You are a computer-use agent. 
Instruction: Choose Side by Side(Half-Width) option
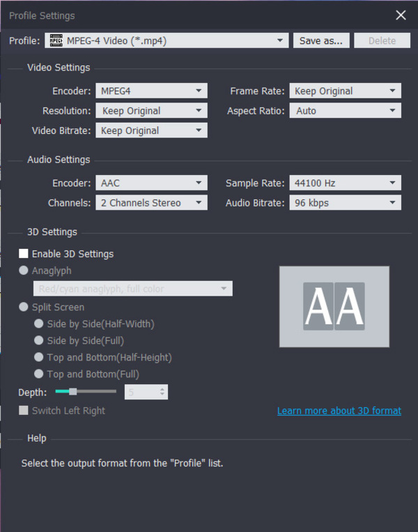38,324
